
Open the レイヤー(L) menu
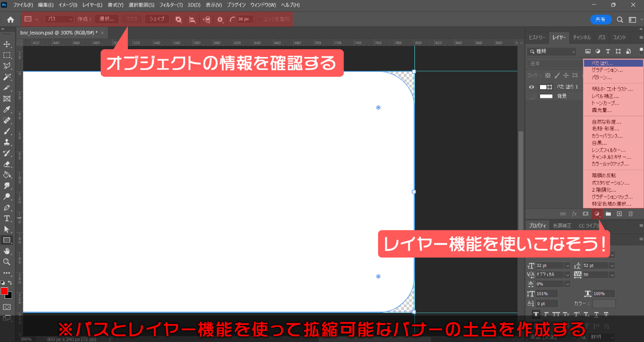click(92, 5)
